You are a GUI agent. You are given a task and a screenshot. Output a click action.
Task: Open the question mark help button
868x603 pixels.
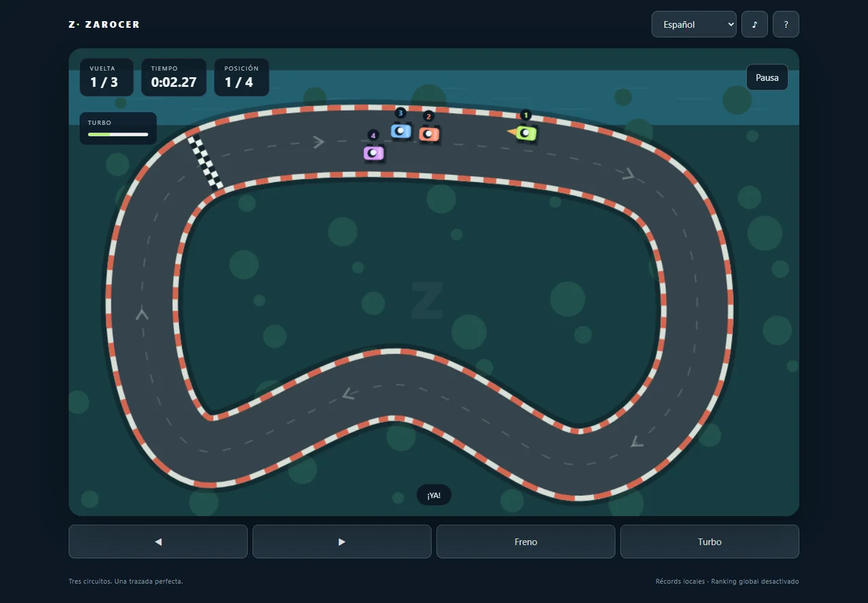[x=786, y=24]
